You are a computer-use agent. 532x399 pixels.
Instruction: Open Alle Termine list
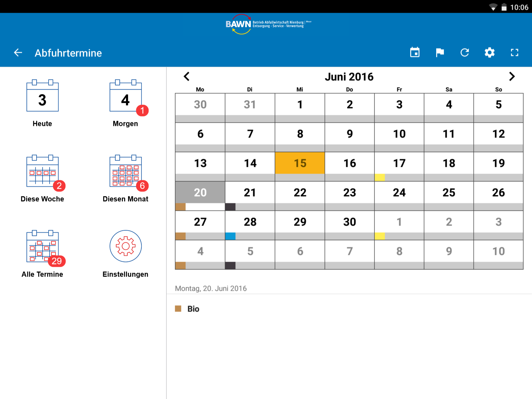[42, 247]
